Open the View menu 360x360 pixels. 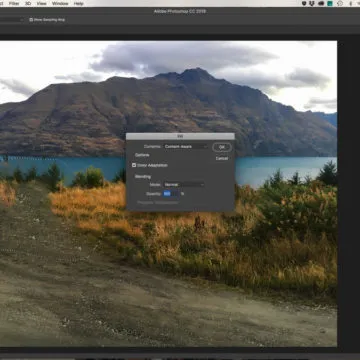point(41,3)
